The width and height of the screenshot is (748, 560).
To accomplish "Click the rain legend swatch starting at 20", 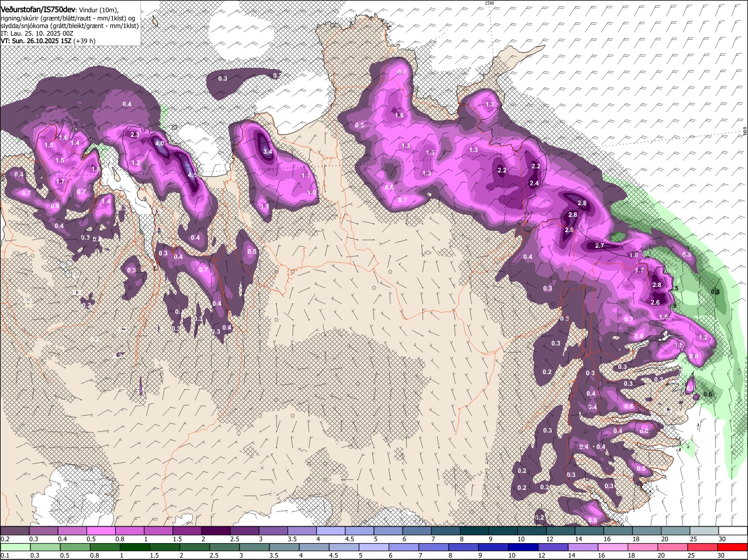I will click(674, 548).
